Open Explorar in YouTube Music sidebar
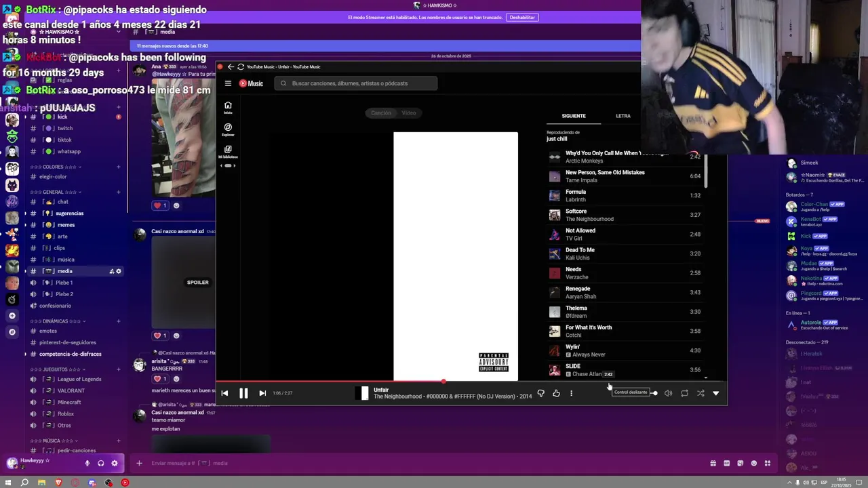The width and height of the screenshot is (868, 488). tap(228, 129)
